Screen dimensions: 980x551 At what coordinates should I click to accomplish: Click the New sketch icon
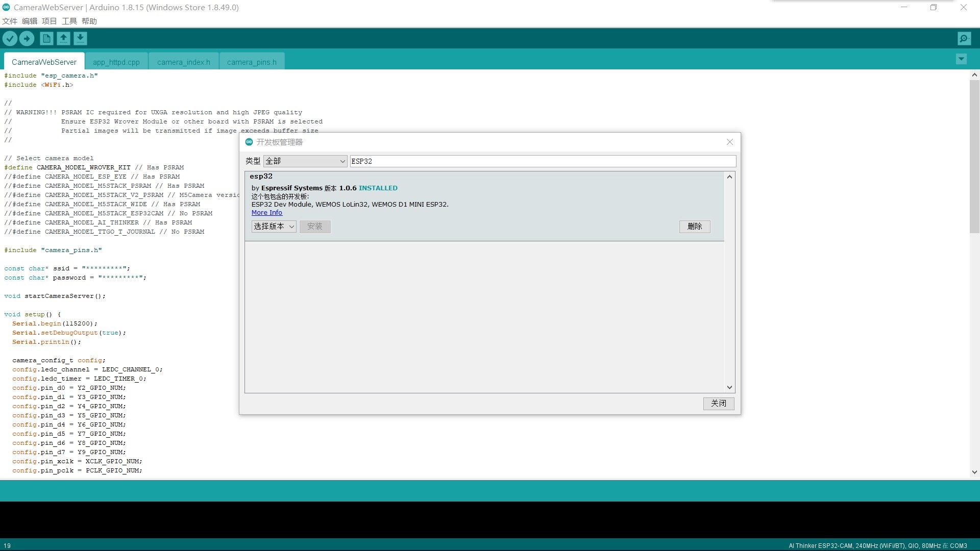tap(46, 38)
